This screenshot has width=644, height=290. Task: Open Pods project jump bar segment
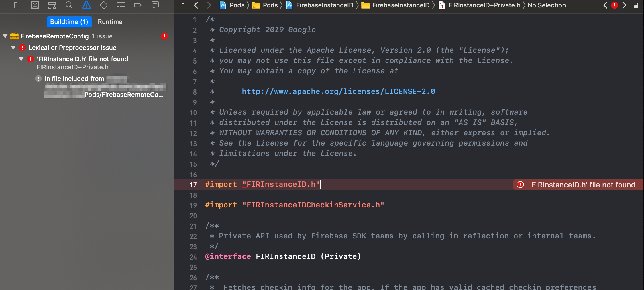click(x=232, y=5)
